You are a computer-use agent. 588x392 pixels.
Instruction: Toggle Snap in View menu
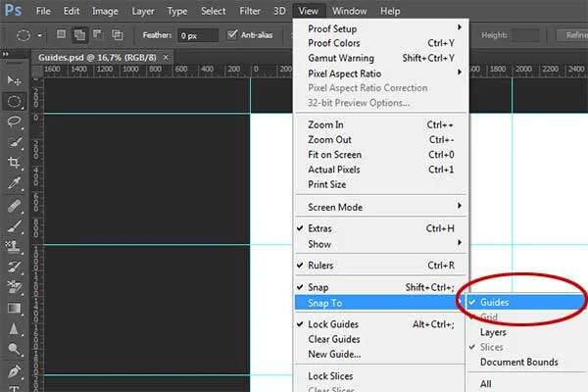tap(380, 287)
